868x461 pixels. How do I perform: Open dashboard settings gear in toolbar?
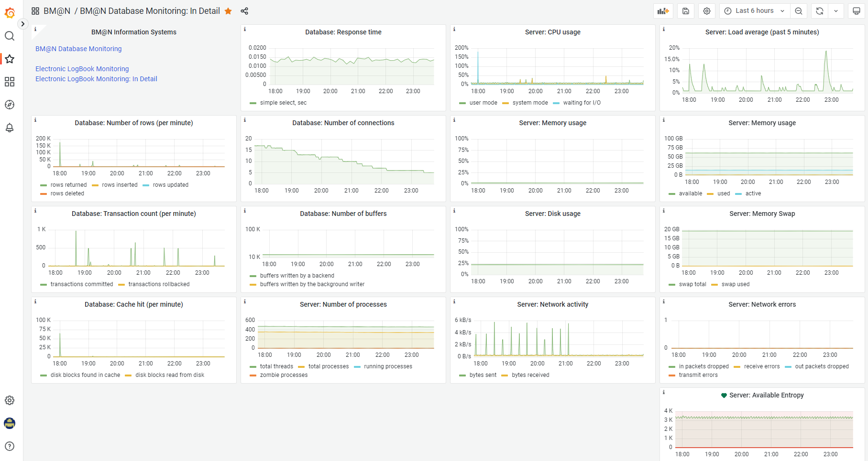click(707, 11)
